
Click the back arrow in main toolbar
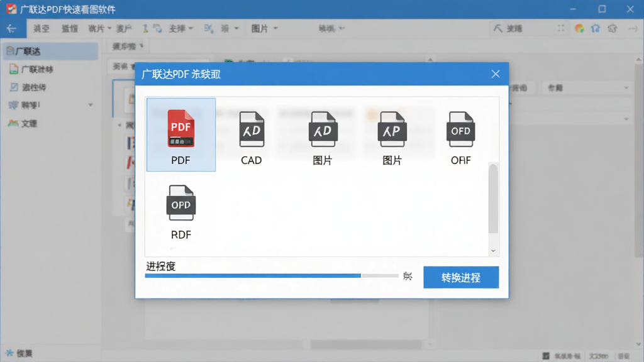pyautogui.click(x=11, y=29)
